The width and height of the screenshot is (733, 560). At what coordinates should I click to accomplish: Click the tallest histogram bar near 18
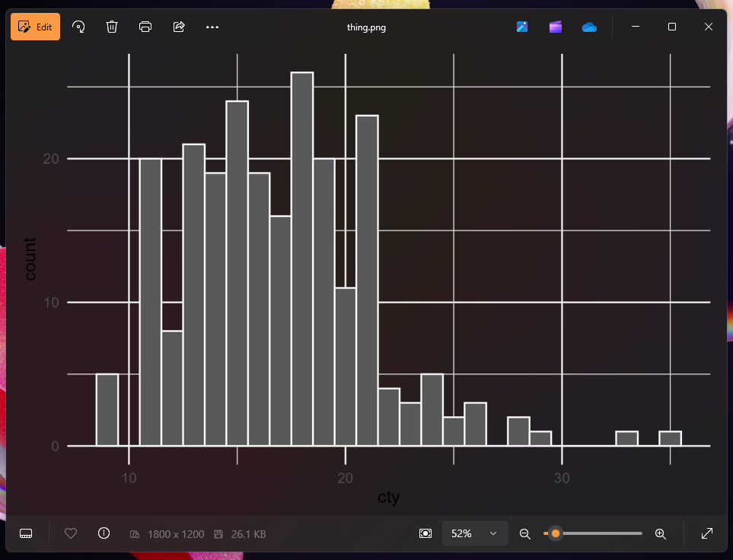tap(302, 259)
